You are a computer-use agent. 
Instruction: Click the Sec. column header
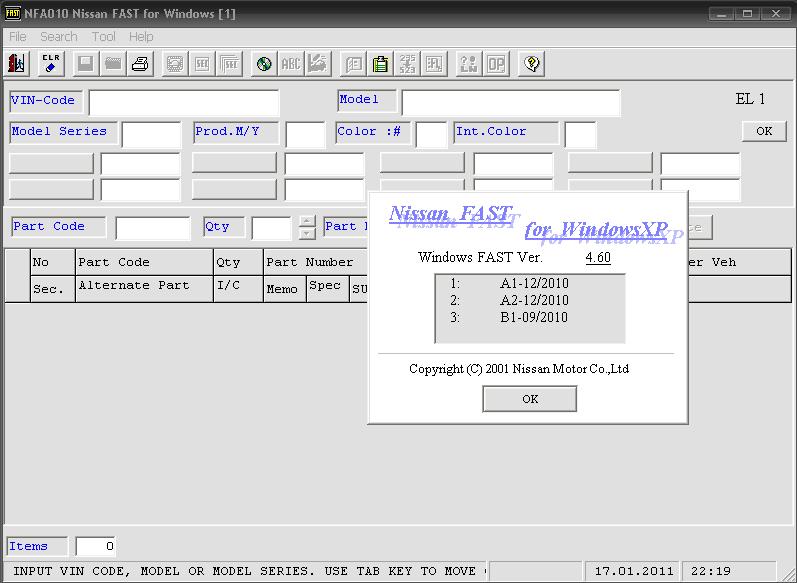(53, 289)
